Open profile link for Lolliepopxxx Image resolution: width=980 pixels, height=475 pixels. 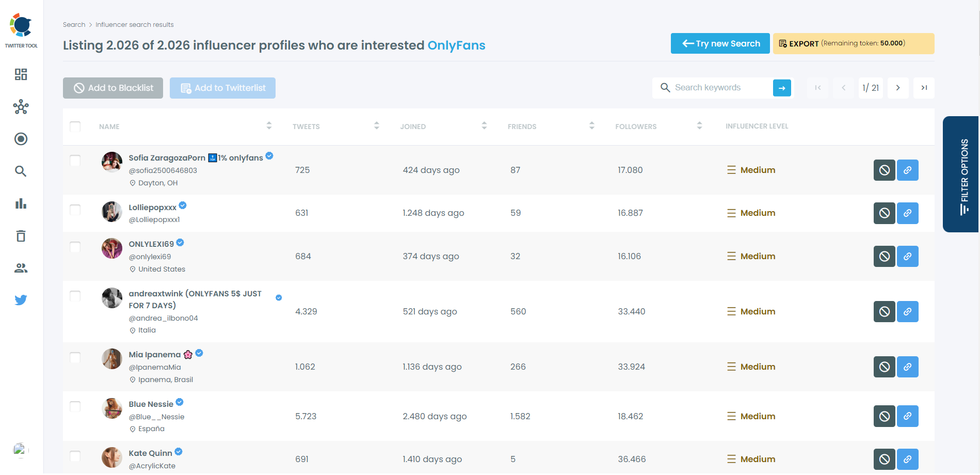click(x=907, y=213)
